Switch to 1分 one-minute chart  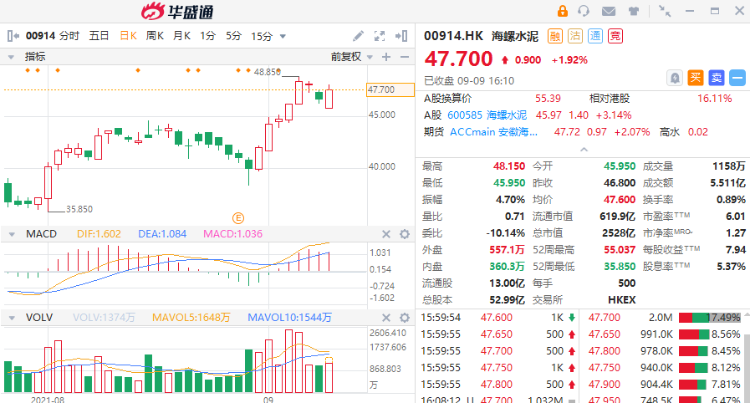[208, 36]
